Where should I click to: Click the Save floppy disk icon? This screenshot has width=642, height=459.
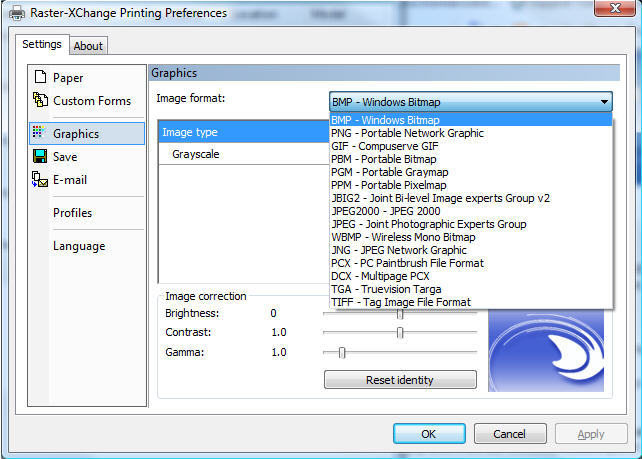pyautogui.click(x=40, y=156)
